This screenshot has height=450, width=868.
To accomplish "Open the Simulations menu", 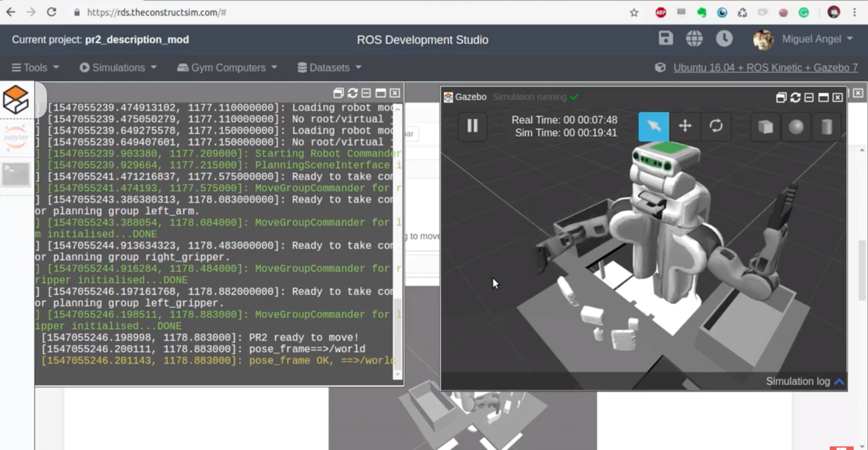I will click(x=118, y=68).
